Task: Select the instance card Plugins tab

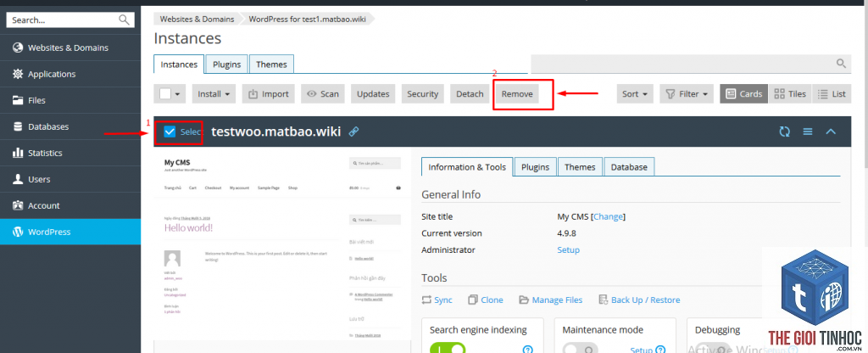Action: pos(536,167)
